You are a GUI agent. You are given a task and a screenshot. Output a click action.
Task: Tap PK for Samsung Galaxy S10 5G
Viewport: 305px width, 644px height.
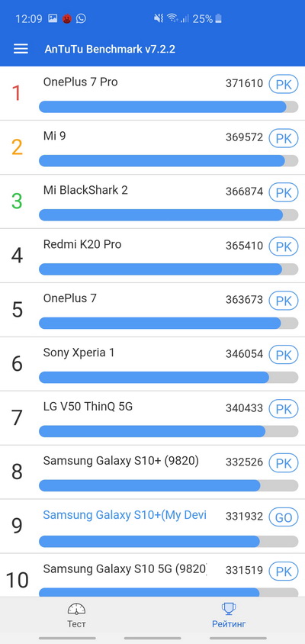click(283, 572)
